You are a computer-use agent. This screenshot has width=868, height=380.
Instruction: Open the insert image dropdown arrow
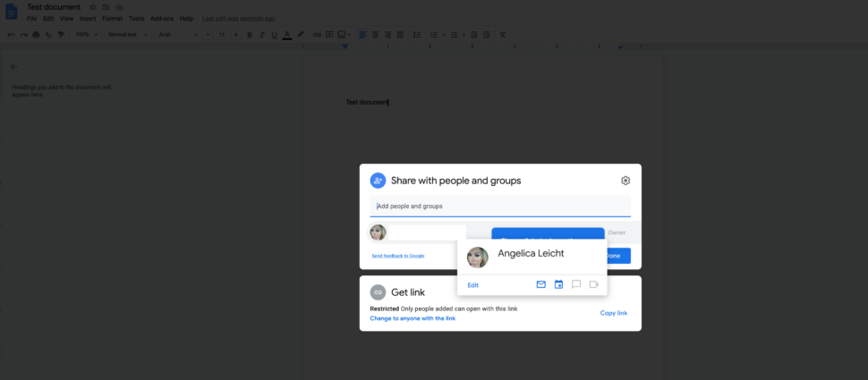[x=349, y=34]
